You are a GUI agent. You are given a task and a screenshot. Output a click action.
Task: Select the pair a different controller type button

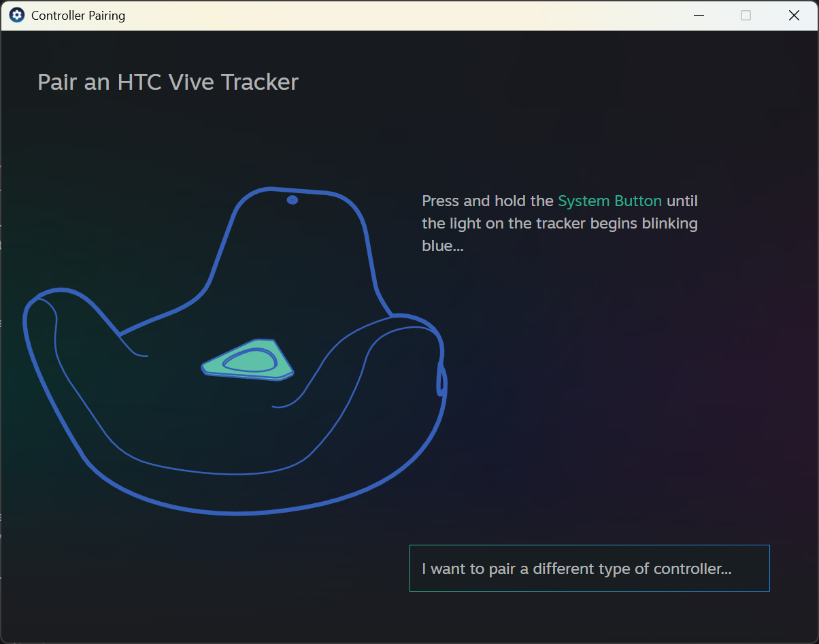[589, 568]
